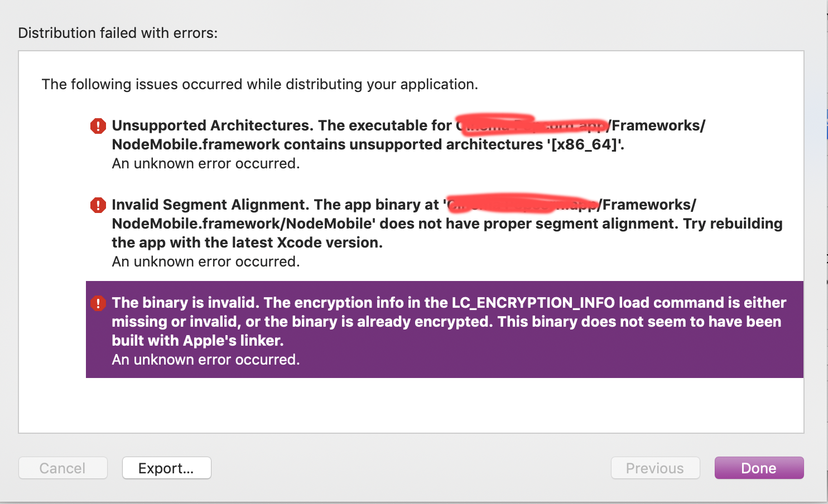Click the error icon beside the binary is invalid message

(98, 303)
